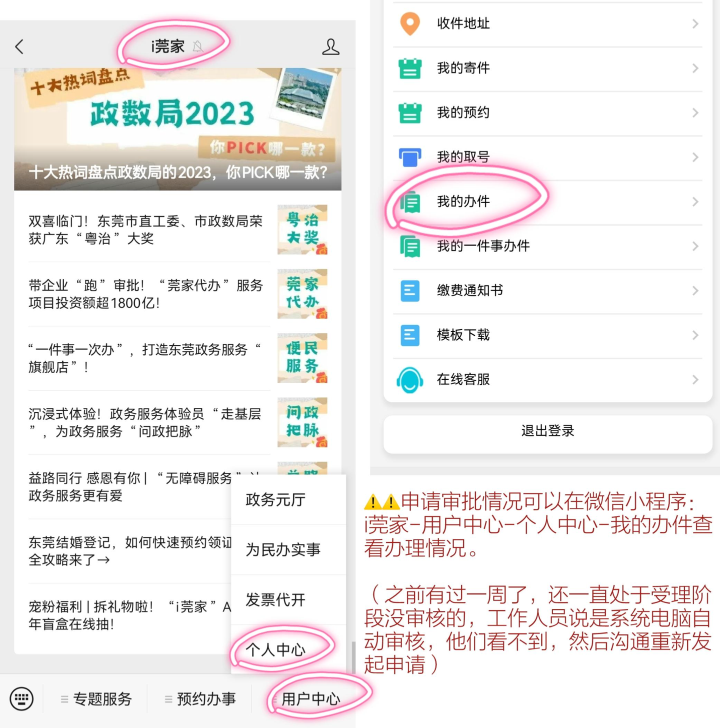Tap the 缴费通知书 blue document icon
The height and width of the screenshot is (728, 720).
pyautogui.click(x=410, y=291)
